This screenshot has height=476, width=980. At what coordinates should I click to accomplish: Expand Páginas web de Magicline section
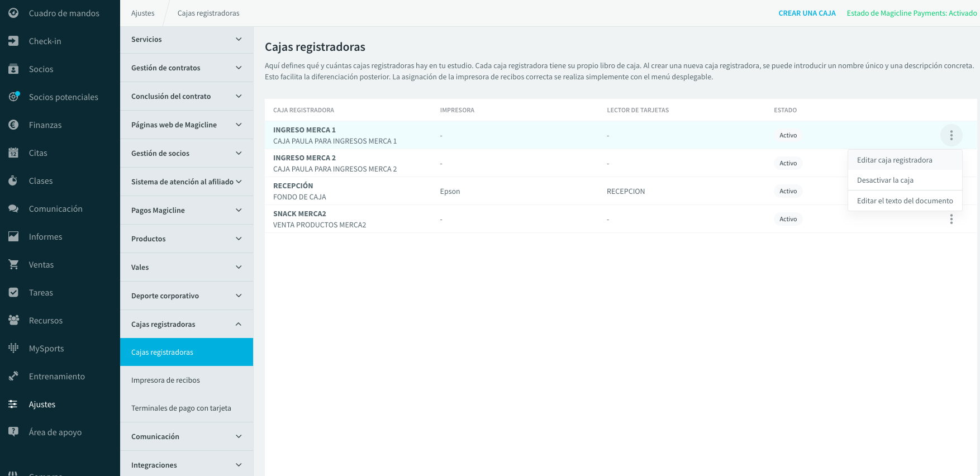(x=187, y=125)
